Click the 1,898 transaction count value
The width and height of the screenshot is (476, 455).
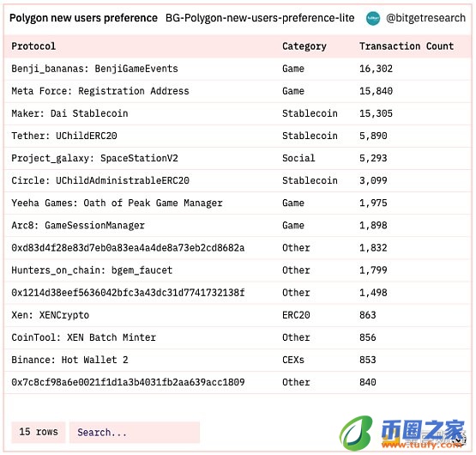(373, 226)
